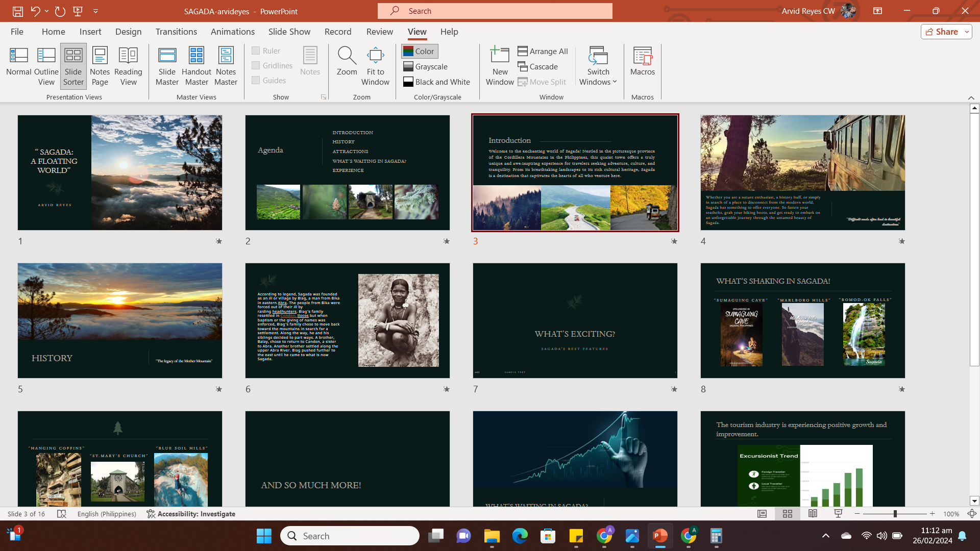
Task: Click the Save icon in title bar
Action: (x=18, y=11)
